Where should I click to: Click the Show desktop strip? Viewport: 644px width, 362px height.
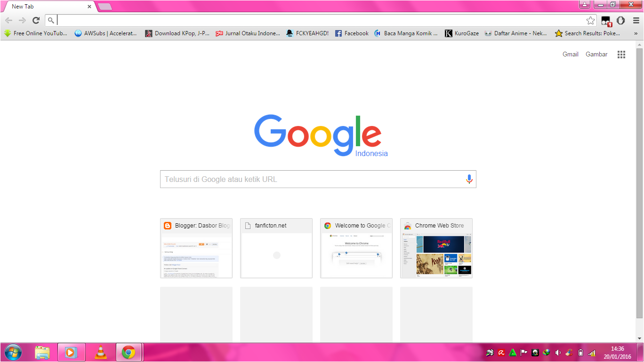point(640,353)
